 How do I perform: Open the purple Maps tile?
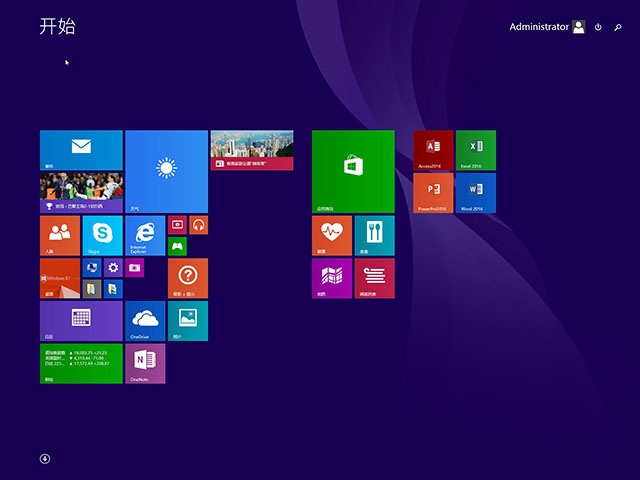coord(332,278)
